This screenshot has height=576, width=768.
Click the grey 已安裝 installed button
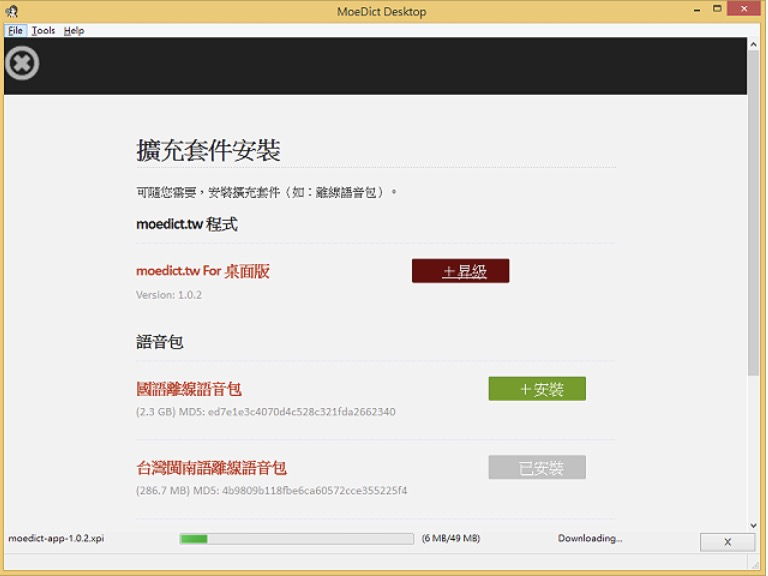[x=537, y=467]
